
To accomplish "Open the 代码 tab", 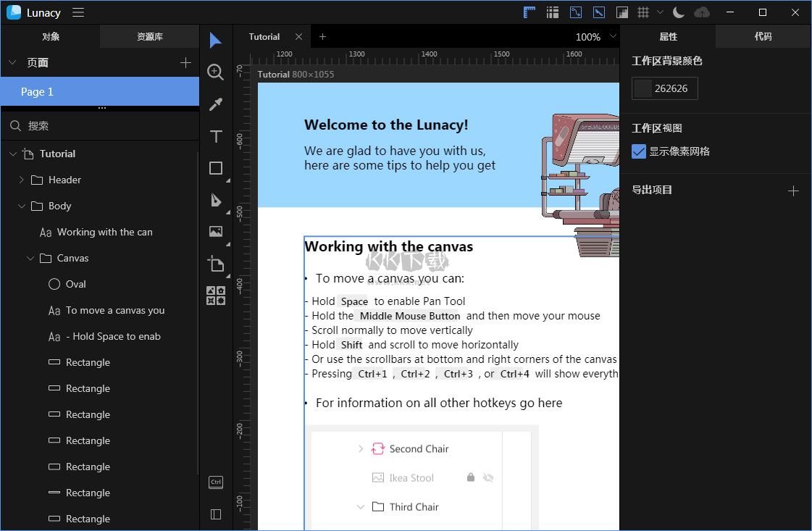I will tap(763, 36).
